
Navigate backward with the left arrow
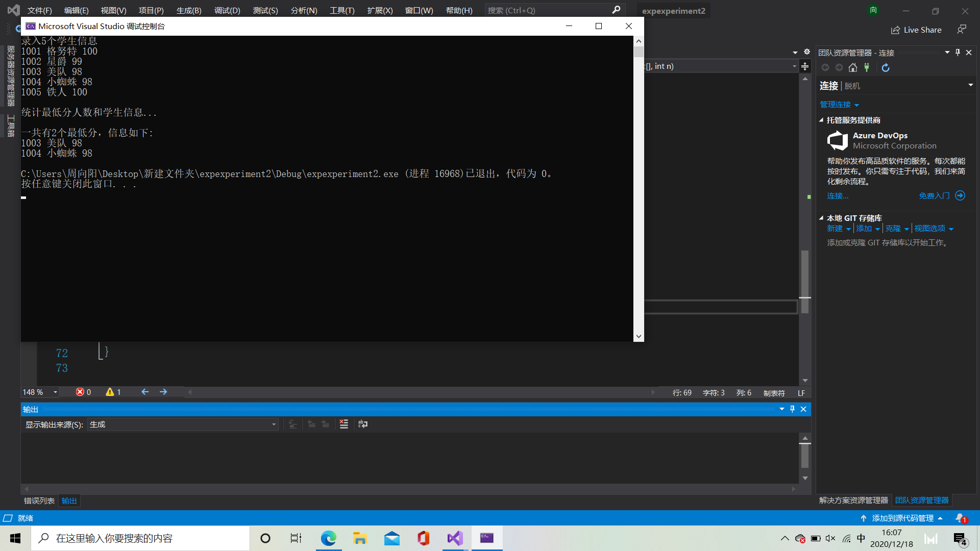coord(145,392)
